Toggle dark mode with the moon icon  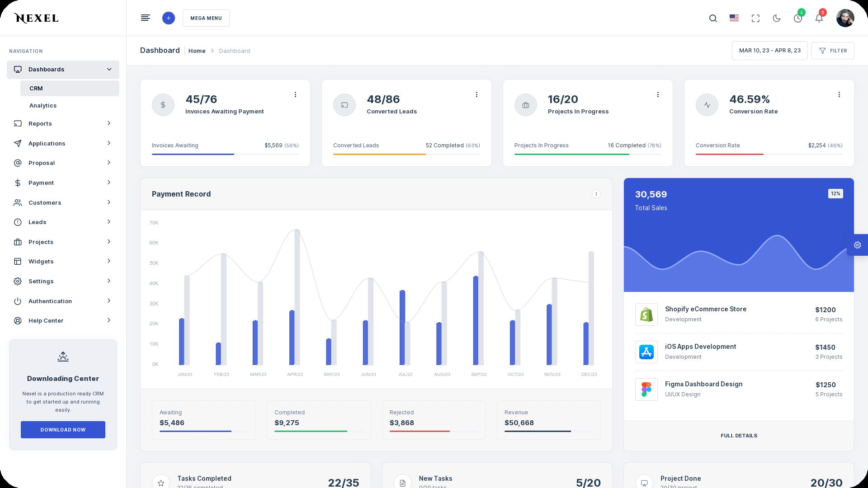click(x=777, y=19)
